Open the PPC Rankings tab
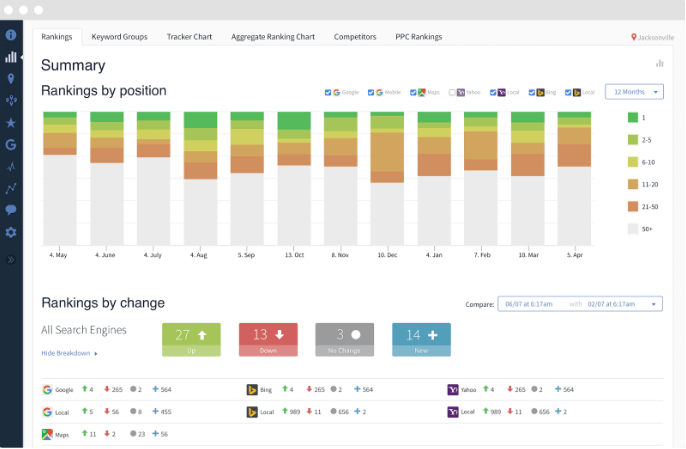The image size is (686, 449). click(x=418, y=37)
